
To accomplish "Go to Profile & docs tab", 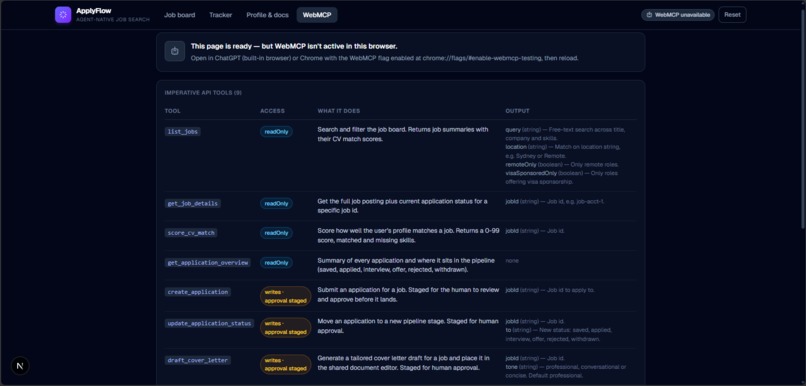I will [x=267, y=15].
